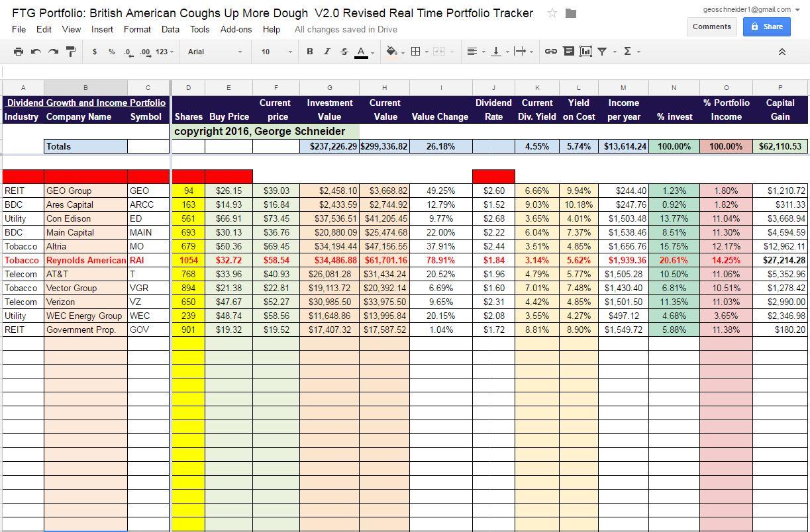Image resolution: width=810 pixels, height=532 pixels.
Task: Activate the Paint format roller
Action: pos(71,52)
